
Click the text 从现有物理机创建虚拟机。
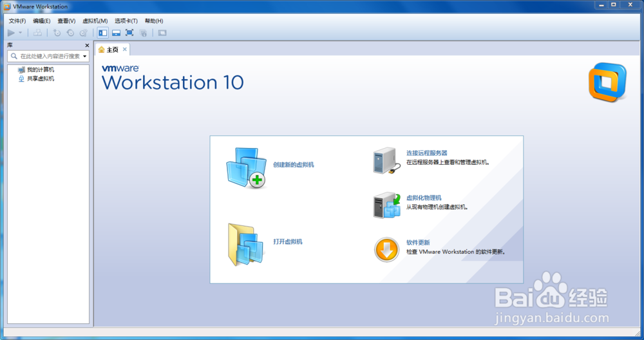437,207
